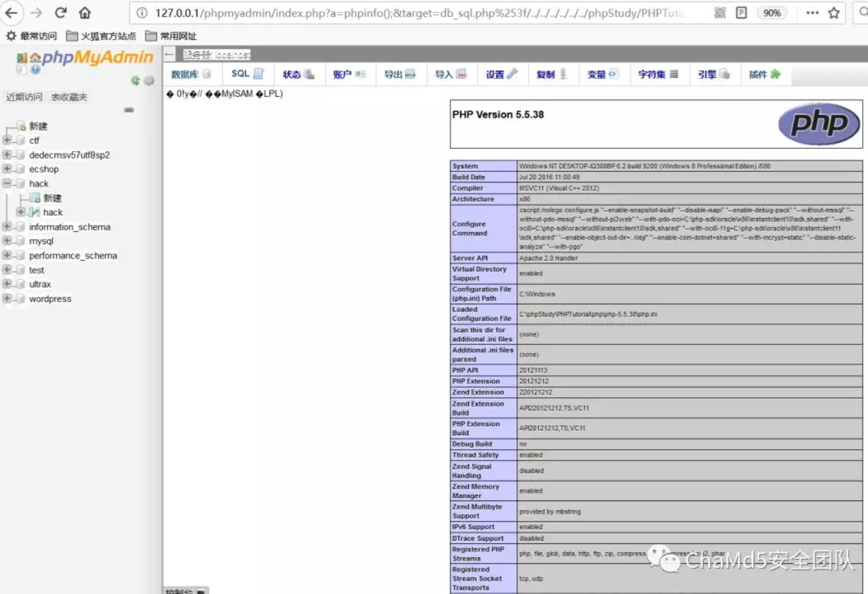Switch to 表收藏夹 favorites tab

69,97
